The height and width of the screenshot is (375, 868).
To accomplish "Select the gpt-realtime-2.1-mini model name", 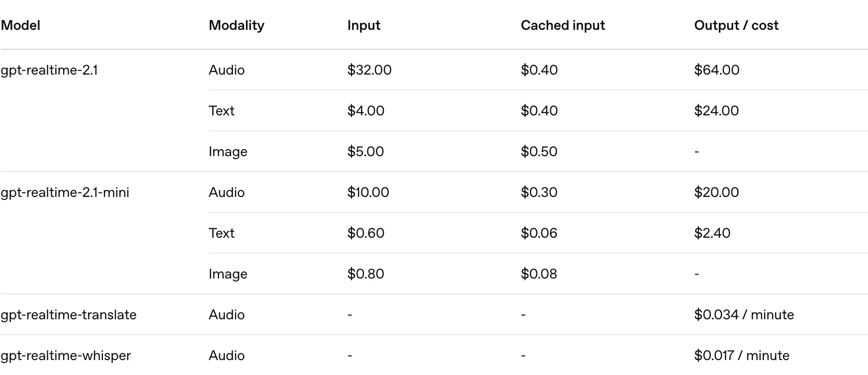I will pos(65,192).
